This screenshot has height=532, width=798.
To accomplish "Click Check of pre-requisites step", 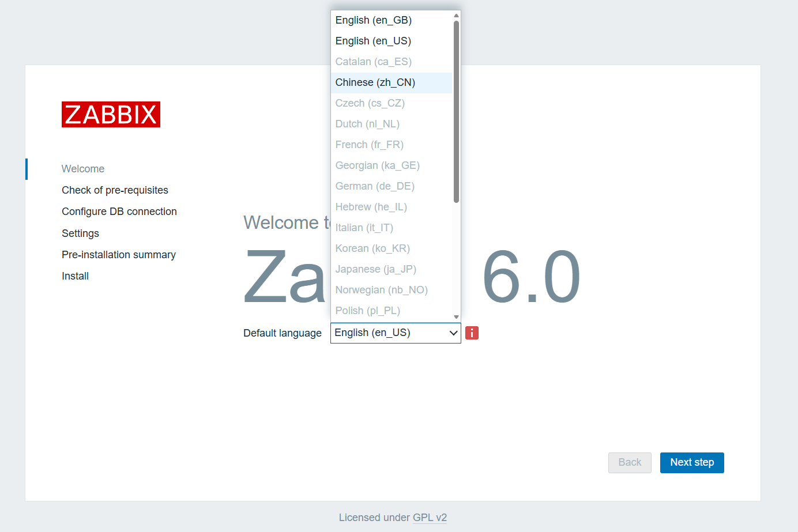I will click(115, 190).
